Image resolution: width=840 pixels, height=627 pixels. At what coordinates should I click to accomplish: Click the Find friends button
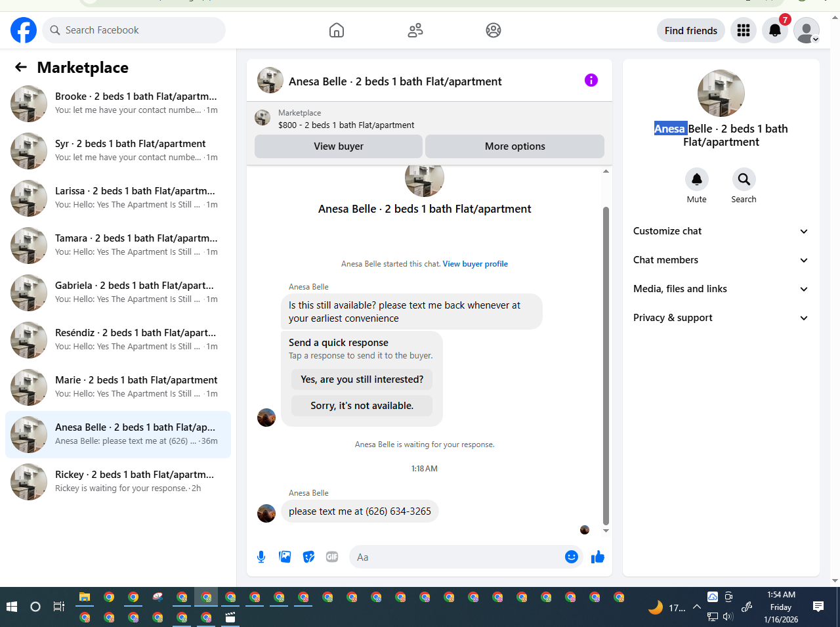[x=691, y=30]
